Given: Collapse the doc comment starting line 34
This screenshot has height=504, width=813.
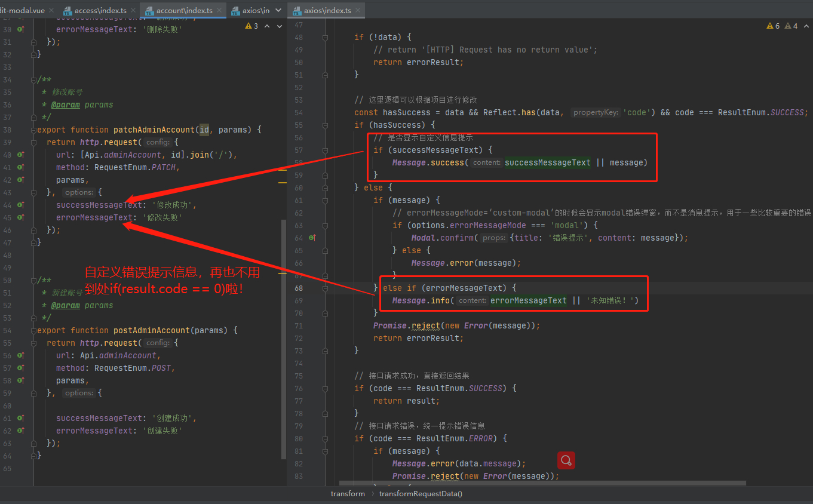Looking at the screenshot, I should (34, 79).
